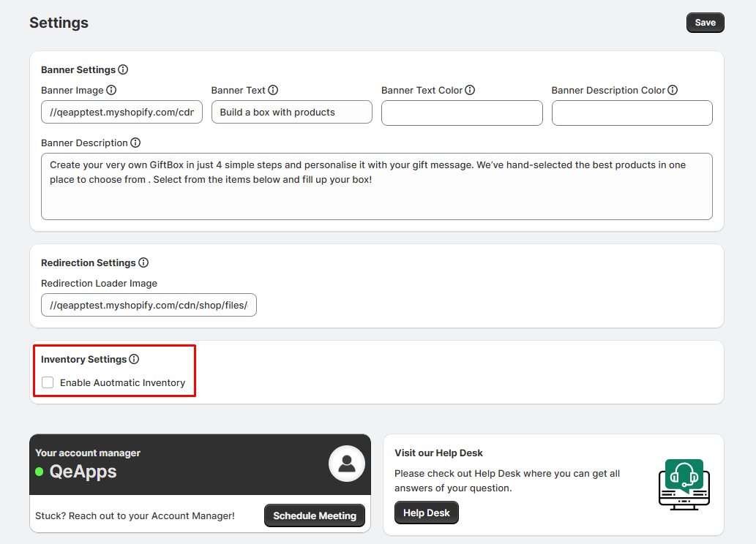Click the Banner Description Color info icon
This screenshot has width=756, height=544.
[x=673, y=91]
